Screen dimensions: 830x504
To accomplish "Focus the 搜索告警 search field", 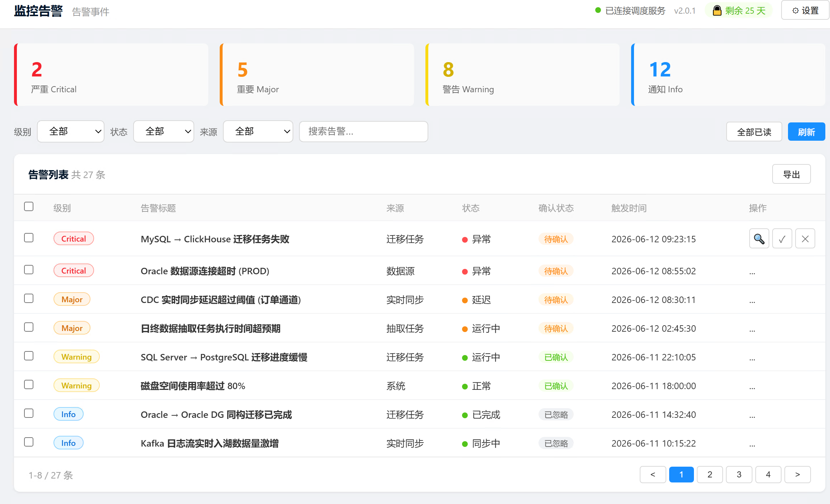I will coord(364,131).
